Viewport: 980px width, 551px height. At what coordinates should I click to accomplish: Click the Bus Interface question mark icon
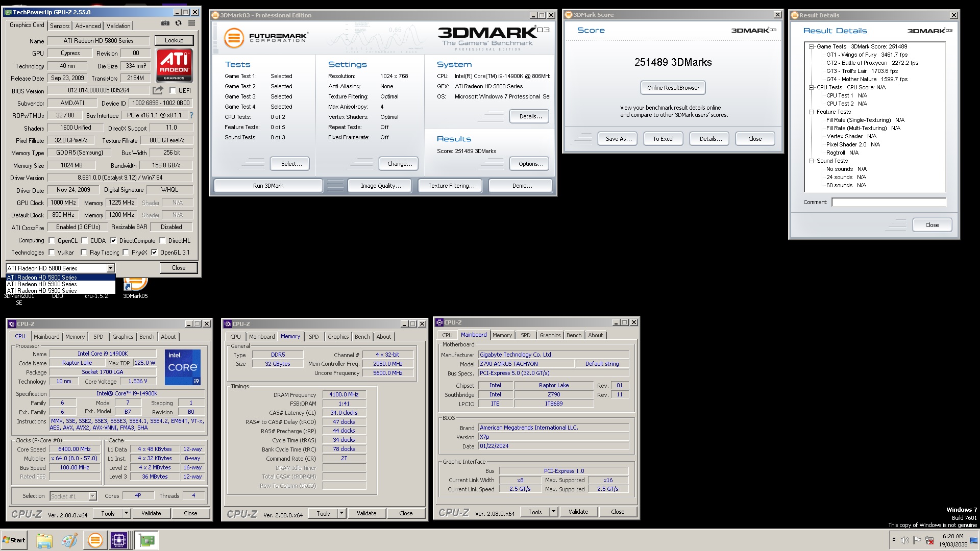pyautogui.click(x=191, y=115)
